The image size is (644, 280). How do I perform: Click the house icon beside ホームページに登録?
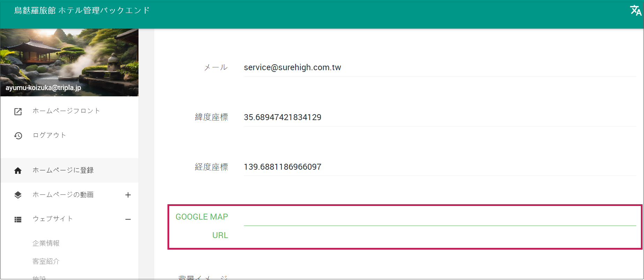tap(18, 171)
